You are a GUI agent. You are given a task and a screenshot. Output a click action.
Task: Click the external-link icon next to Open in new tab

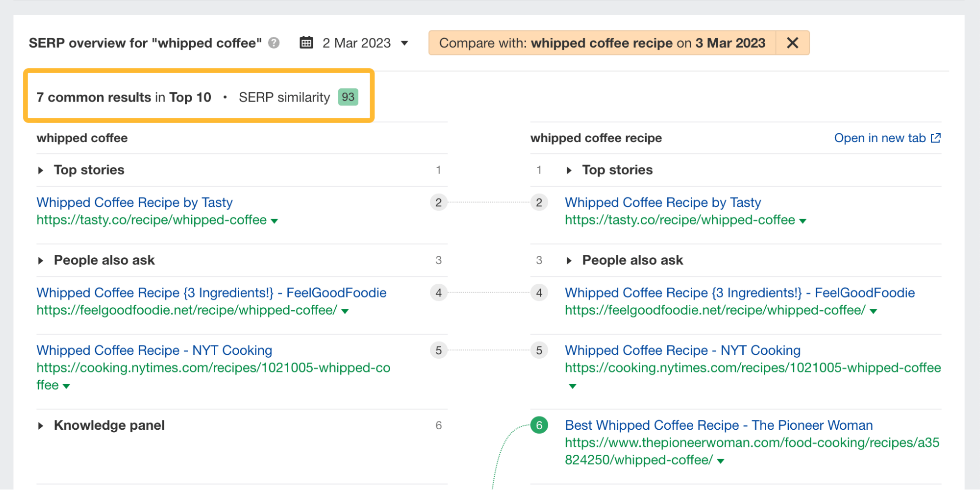pyautogui.click(x=935, y=138)
